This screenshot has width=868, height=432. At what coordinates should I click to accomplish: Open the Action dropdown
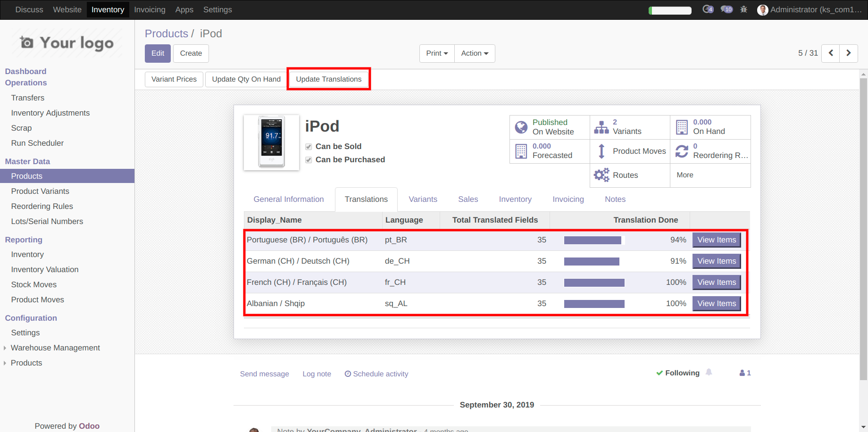(475, 53)
